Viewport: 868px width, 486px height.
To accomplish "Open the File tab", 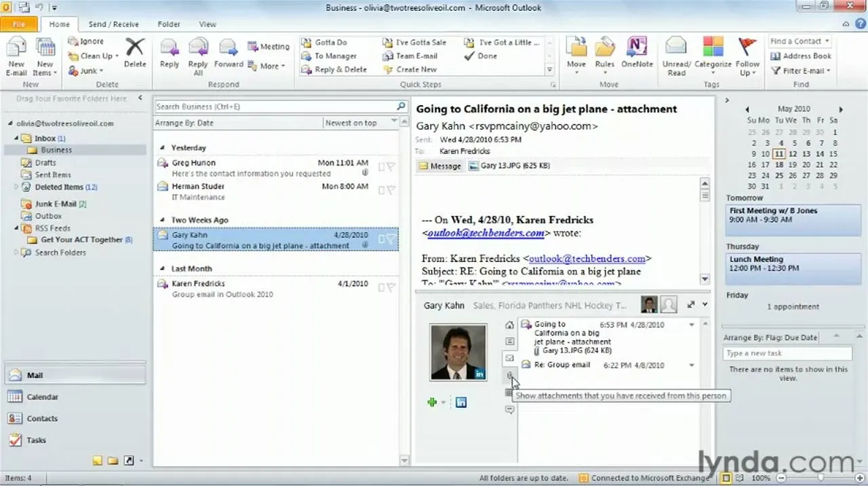I will [x=19, y=24].
